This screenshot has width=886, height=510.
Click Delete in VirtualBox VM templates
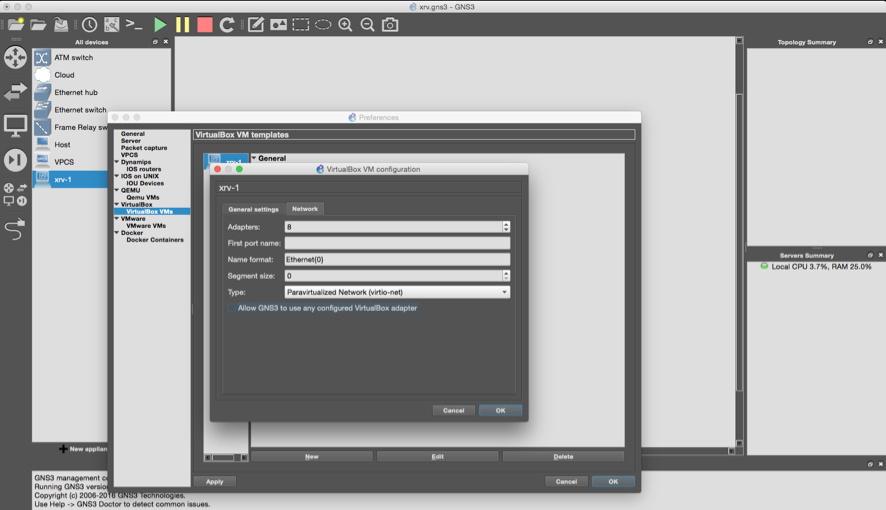pos(563,456)
